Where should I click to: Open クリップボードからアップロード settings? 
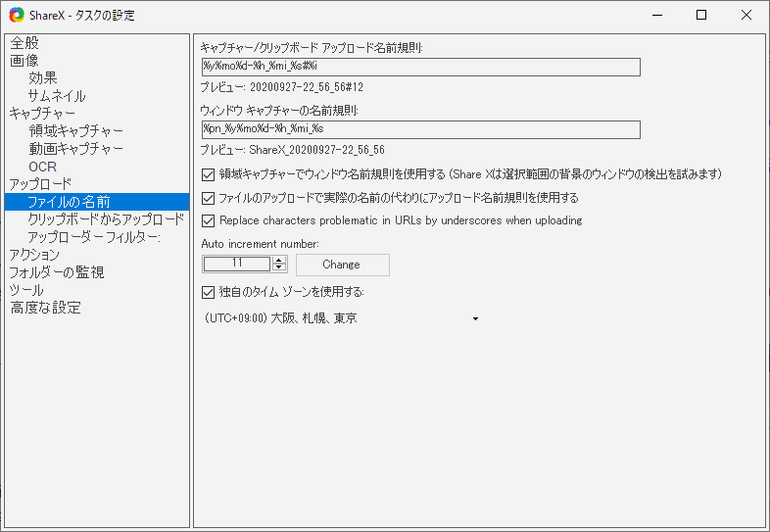(106, 219)
